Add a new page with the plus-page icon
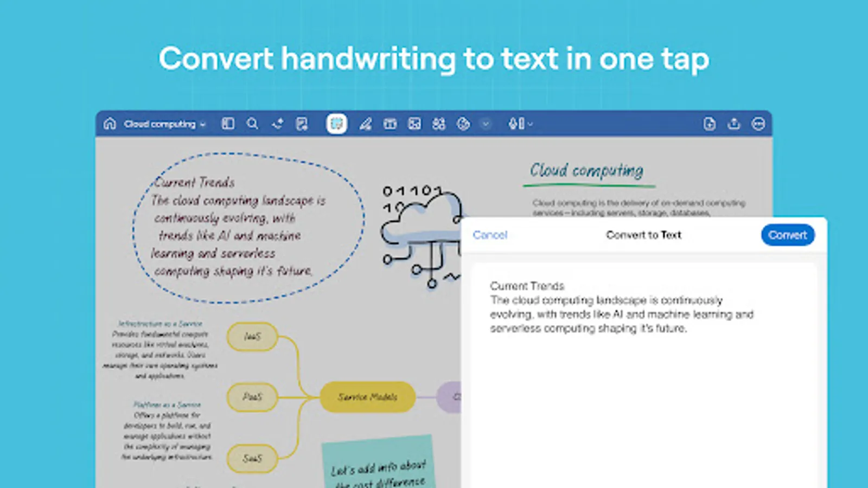Viewport: 868px width, 488px height. tap(710, 124)
